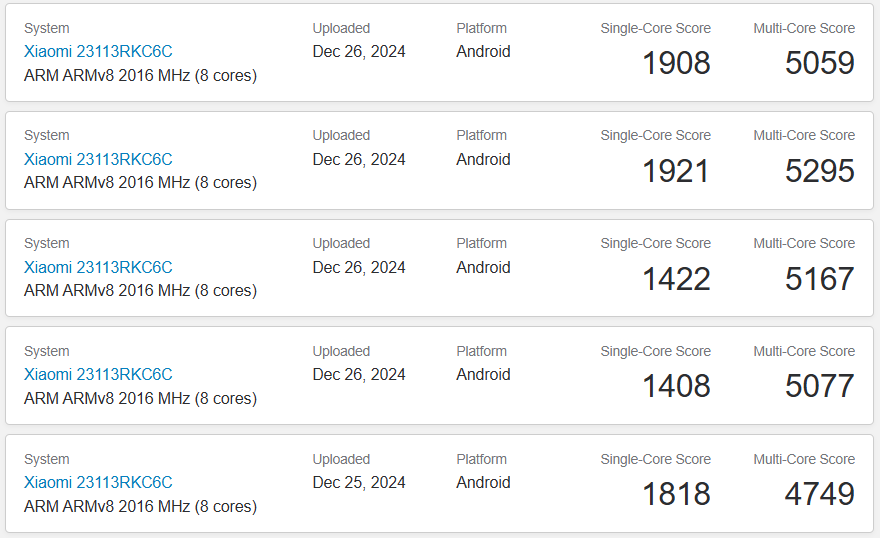
Task: Click the single-core score 1818
Action: click(676, 494)
